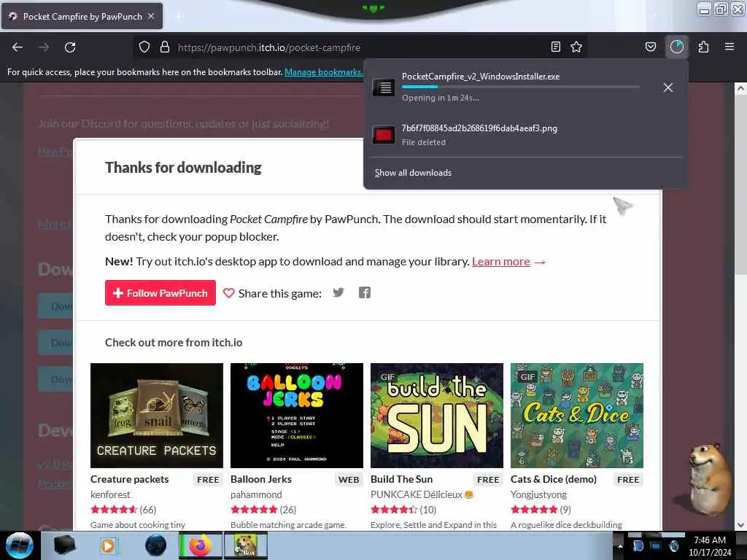This screenshot has height=560, width=747.
Task: Follow PawPunch with the red button
Action: 160,293
